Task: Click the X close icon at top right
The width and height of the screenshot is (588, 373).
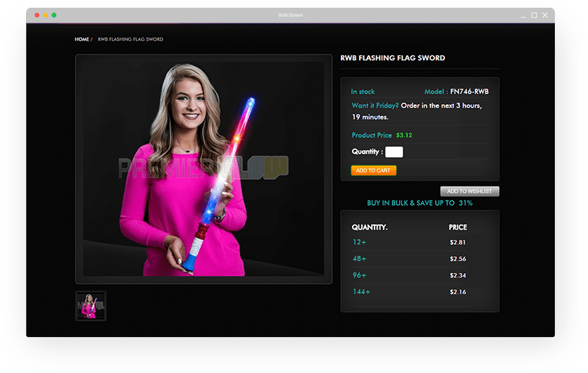Action: coord(544,15)
